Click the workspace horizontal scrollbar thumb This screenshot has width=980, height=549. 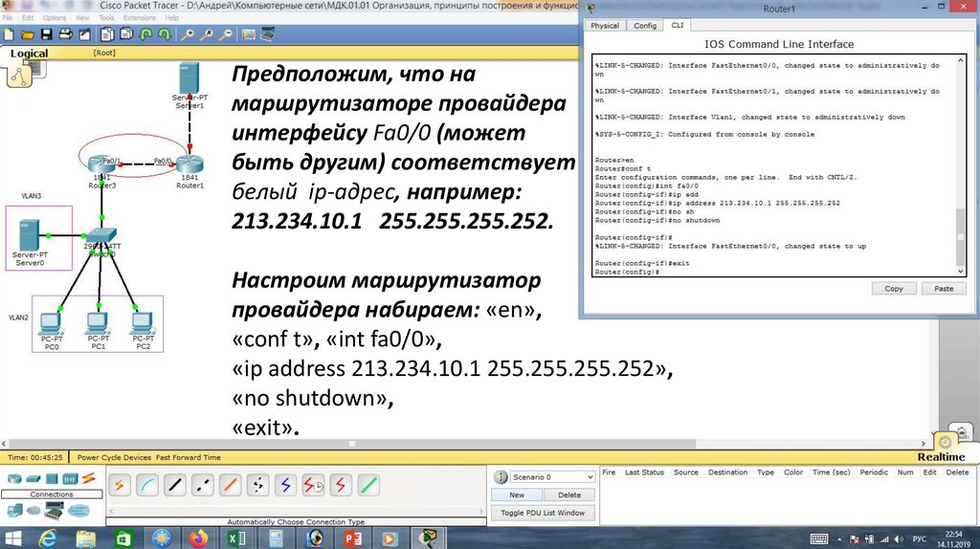(352, 444)
